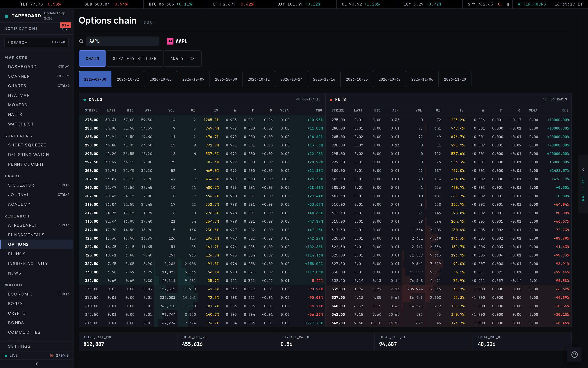Open INSIDER ACTIVITY
This screenshot has width=588, height=368.
click(x=37, y=264)
